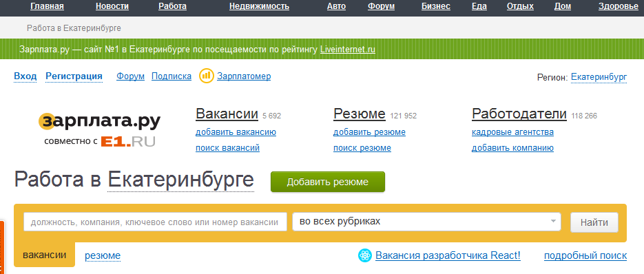This screenshot has width=644, height=274.
Task: Open the Вакансии heading link
Action: click(x=227, y=114)
